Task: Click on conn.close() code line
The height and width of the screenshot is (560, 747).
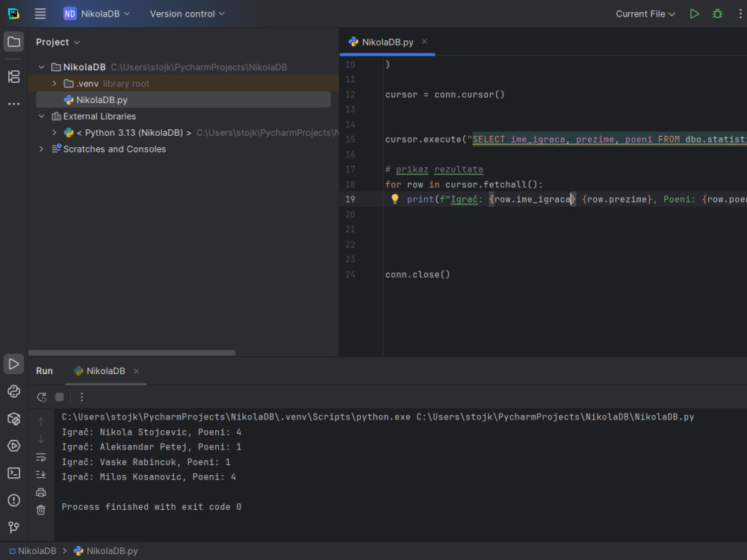Action: pos(418,274)
